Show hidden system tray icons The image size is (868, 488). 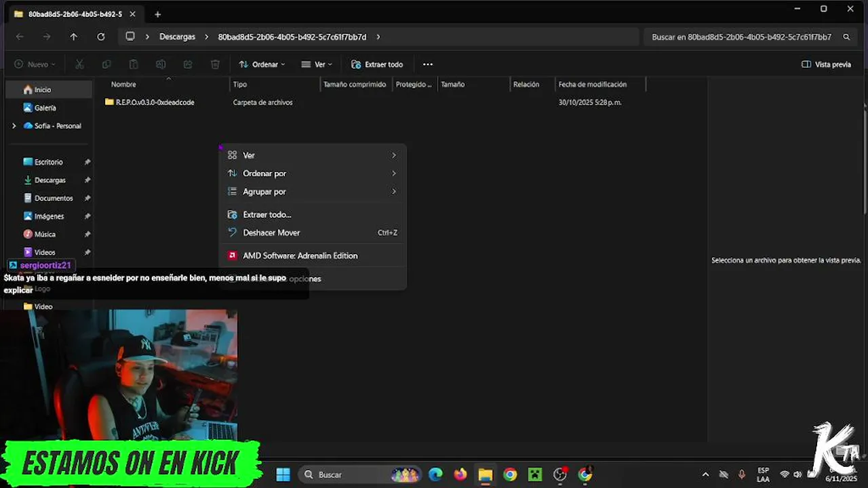[x=705, y=474]
